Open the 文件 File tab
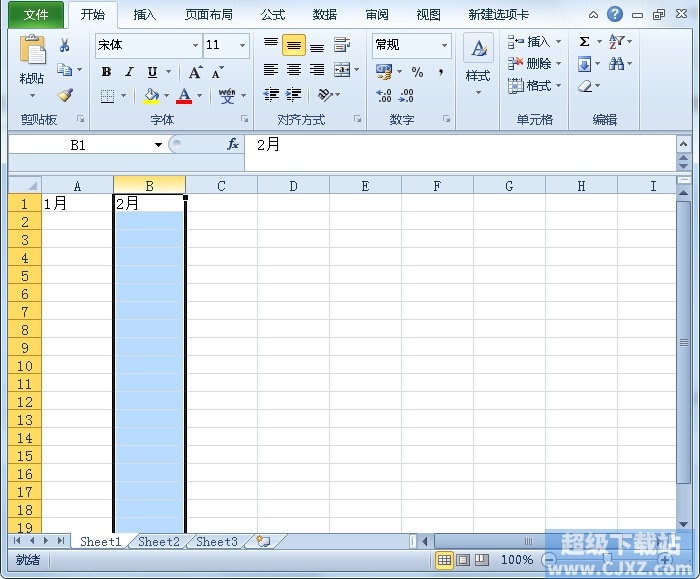The width and height of the screenshot is (700, 579). click(36, 15)
